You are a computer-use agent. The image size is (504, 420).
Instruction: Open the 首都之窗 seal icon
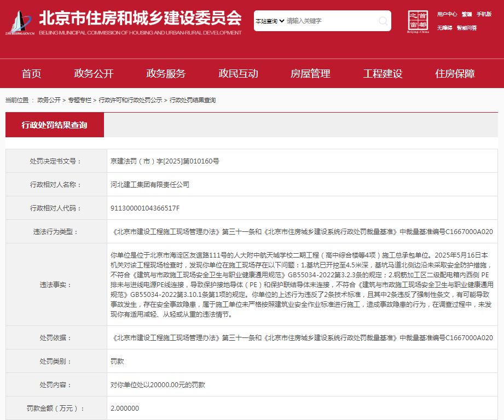418,21
